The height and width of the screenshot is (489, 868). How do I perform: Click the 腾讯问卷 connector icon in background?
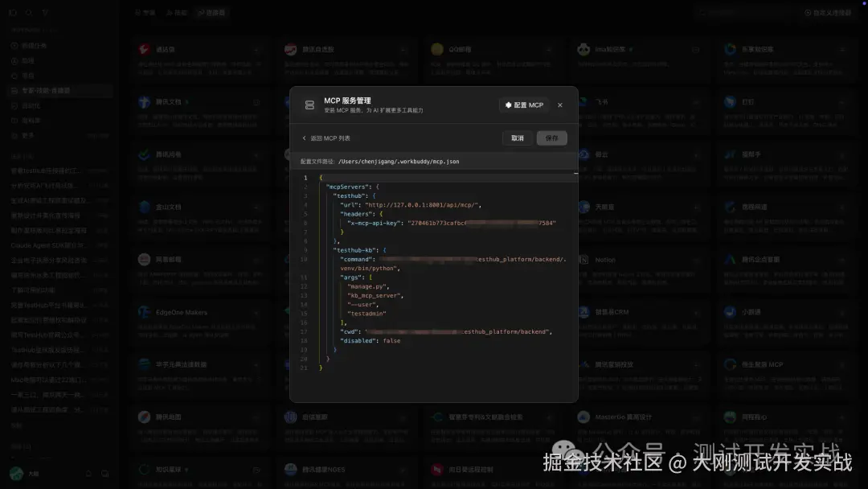point(144,154)
